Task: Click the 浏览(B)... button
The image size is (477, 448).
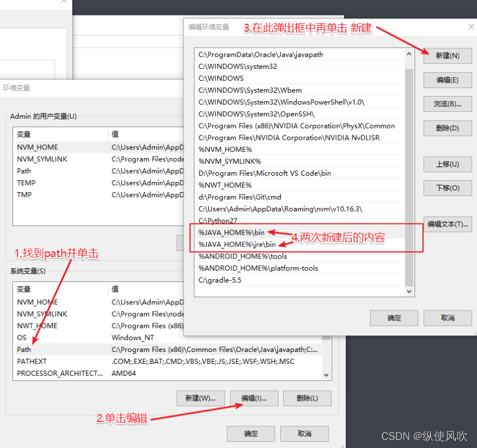Action: (447, 104)
